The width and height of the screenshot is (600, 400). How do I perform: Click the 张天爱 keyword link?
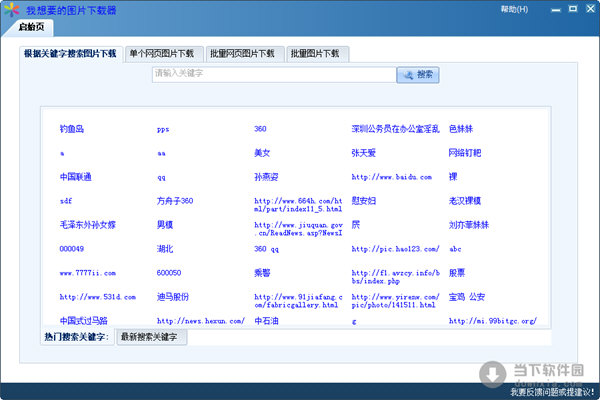(364, 153)
